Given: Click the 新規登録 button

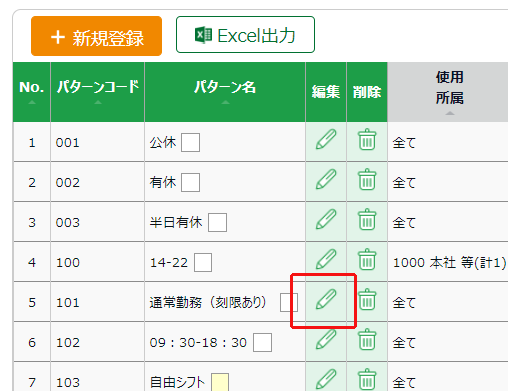Looking at the screenshot, I should [x=96, y=36].
